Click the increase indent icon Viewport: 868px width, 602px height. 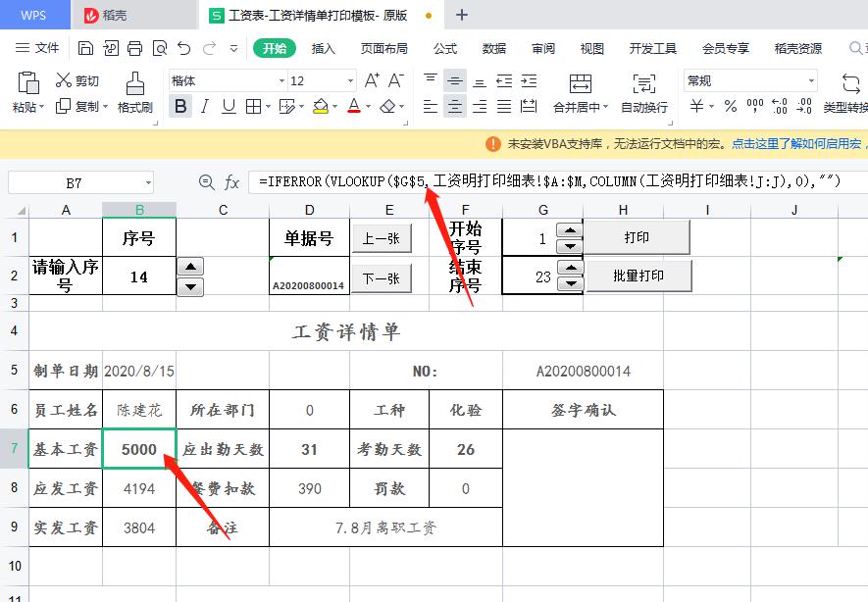(529, 80)
